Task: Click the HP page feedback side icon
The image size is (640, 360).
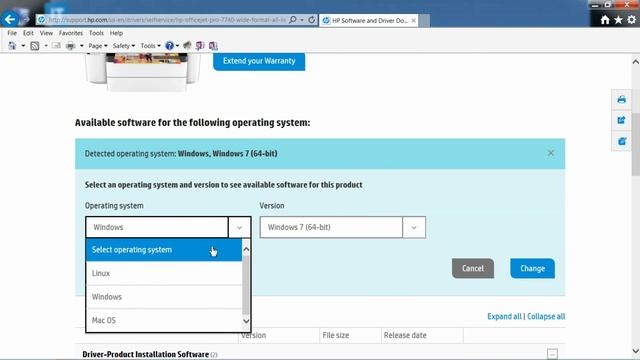Action: pyautogui.click(x=622, y=141)
